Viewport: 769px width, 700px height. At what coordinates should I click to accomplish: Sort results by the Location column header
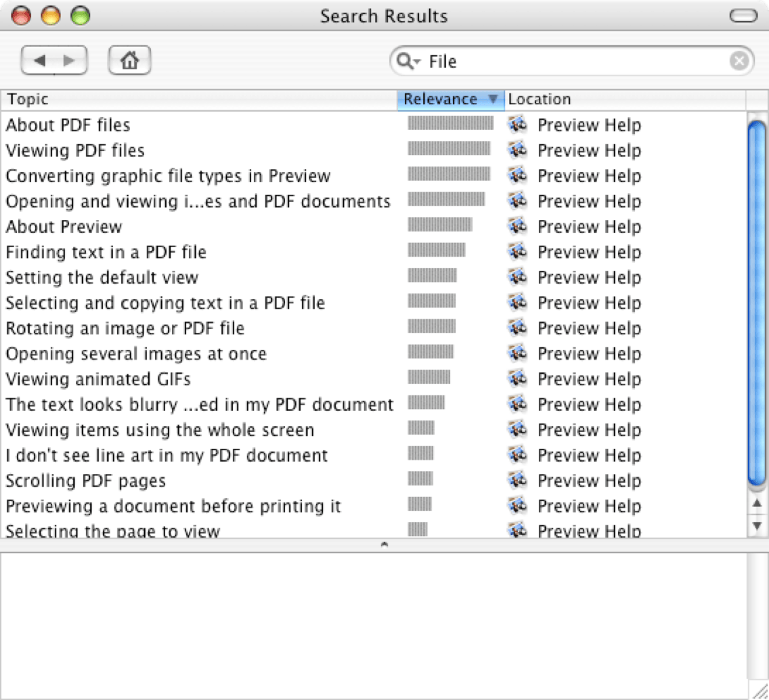[625, 100]
